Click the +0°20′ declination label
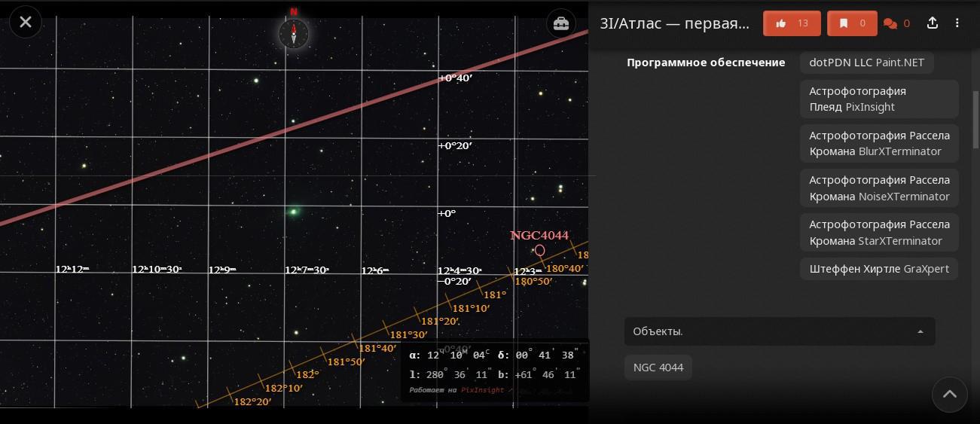 (456, 145)
